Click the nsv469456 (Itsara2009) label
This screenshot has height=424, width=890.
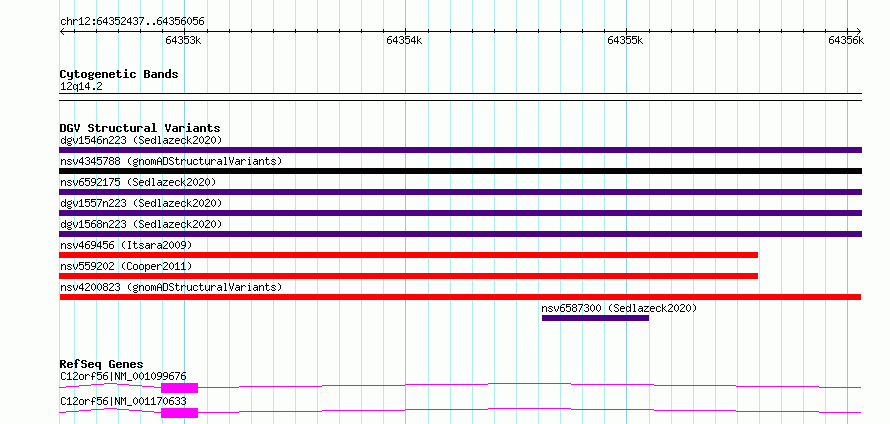pos(126,245)
